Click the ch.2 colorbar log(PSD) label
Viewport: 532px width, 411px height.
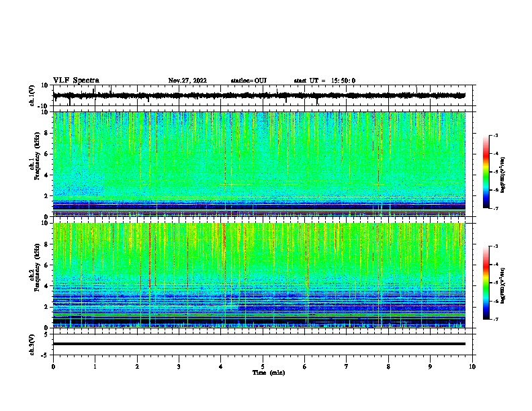502,285
